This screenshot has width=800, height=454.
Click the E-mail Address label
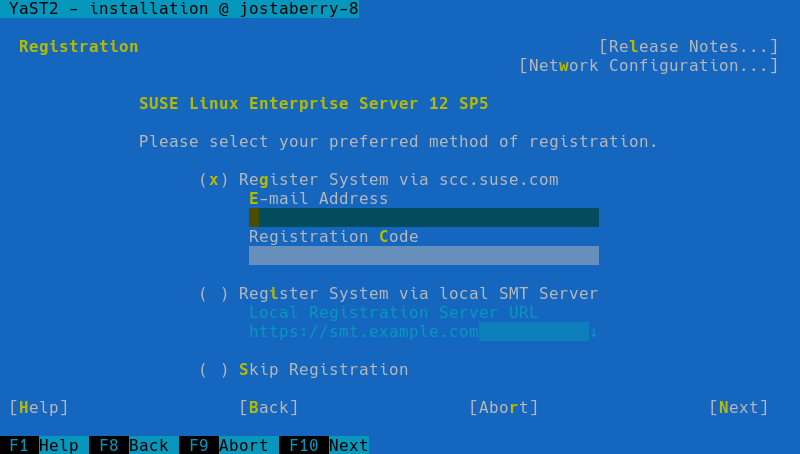point(318,199)
